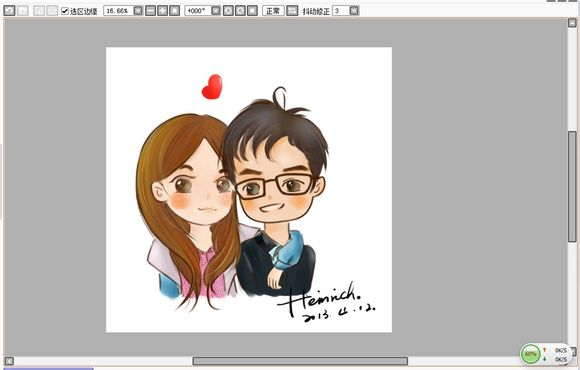Click the green 60% memory widget
Image resolution: width=580 pixels, height=370 pixels.
[530, 354]
